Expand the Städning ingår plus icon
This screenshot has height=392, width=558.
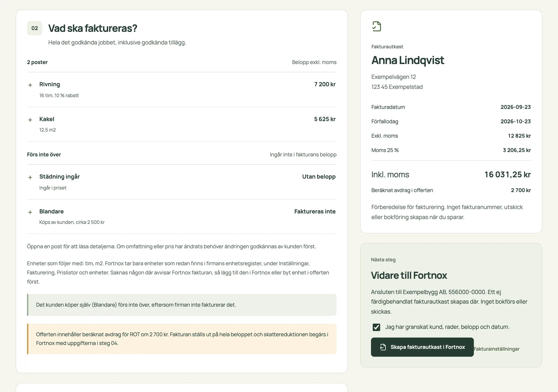coord(30,177)
